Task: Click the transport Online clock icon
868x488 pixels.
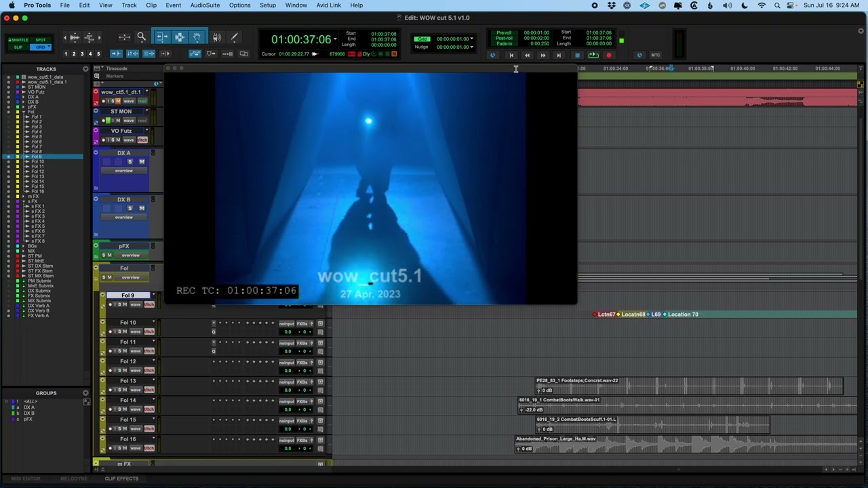Action: pyautogui.click(x=492, y=55)
